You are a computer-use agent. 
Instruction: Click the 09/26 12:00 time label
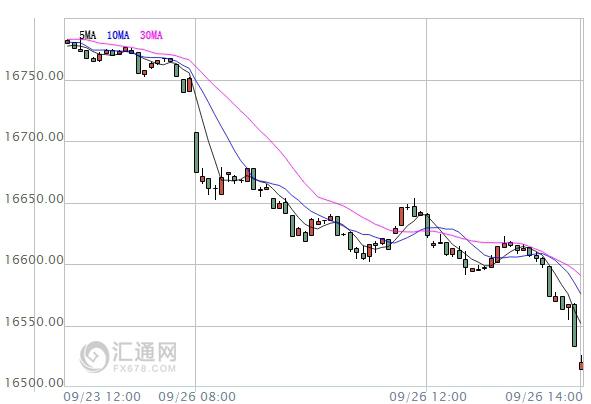click(428, 396)
